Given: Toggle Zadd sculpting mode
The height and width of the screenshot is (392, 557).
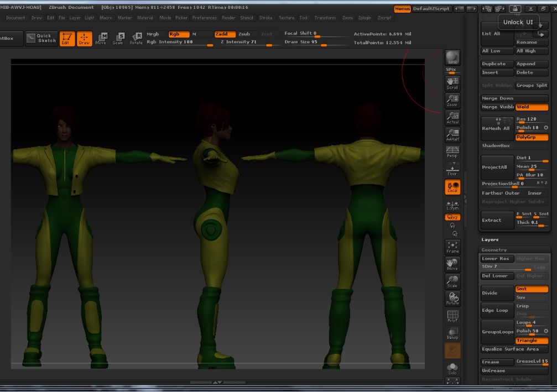Looking at the screenshot, I should pos(225,34).
